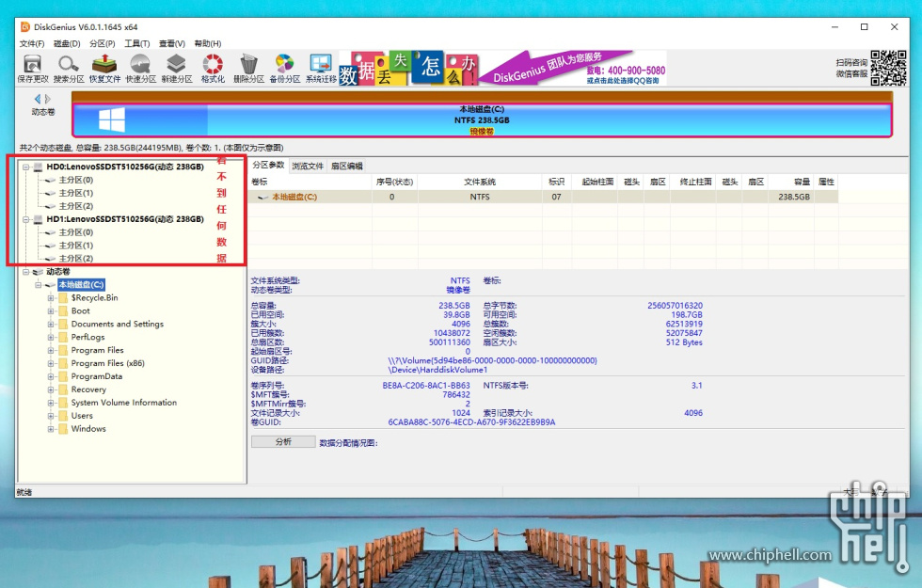Click the Boot folder icon

coord(62,311)
